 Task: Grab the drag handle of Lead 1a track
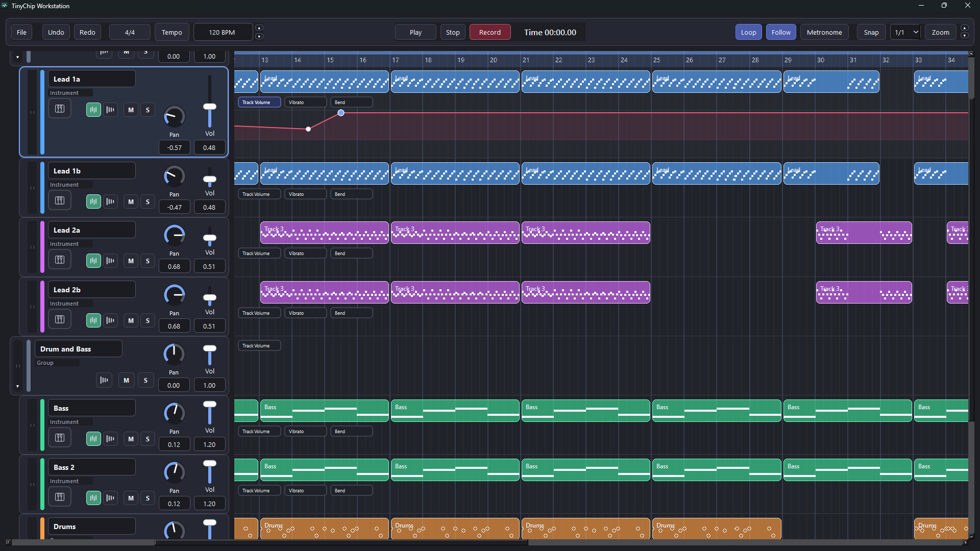(32, 112)
